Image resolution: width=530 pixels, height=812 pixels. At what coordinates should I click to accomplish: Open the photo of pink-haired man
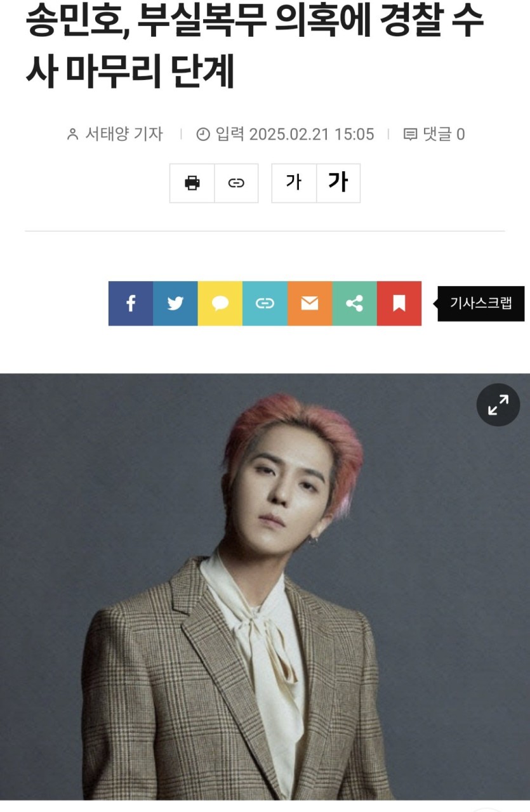pyautogui.click(x=265, y=586)
